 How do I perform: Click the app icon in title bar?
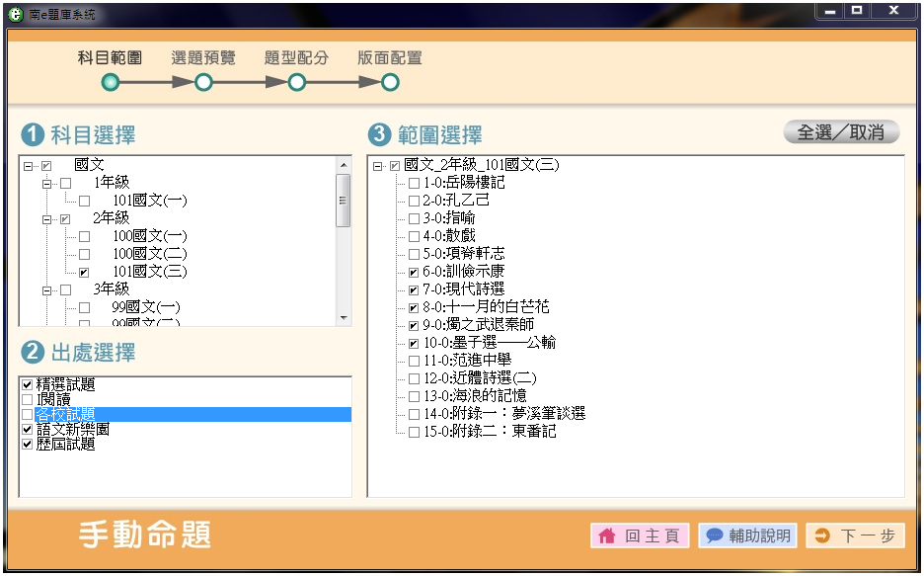coord(15,15)
